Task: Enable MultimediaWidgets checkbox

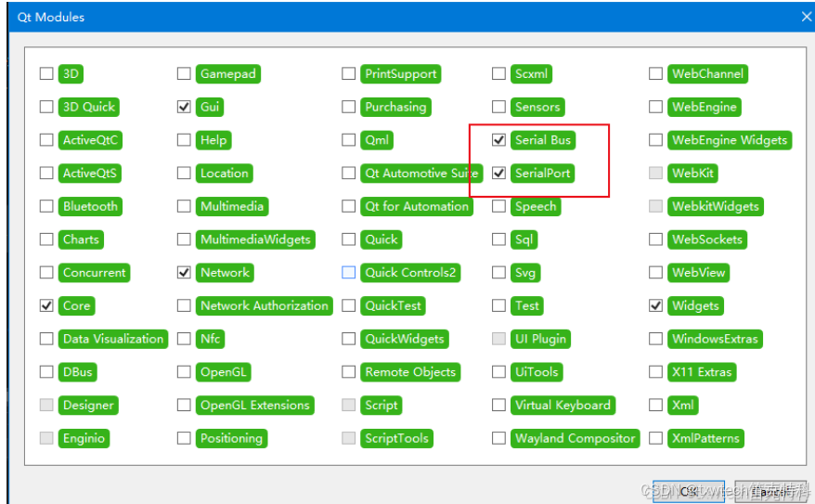Action: pos(184,239)
